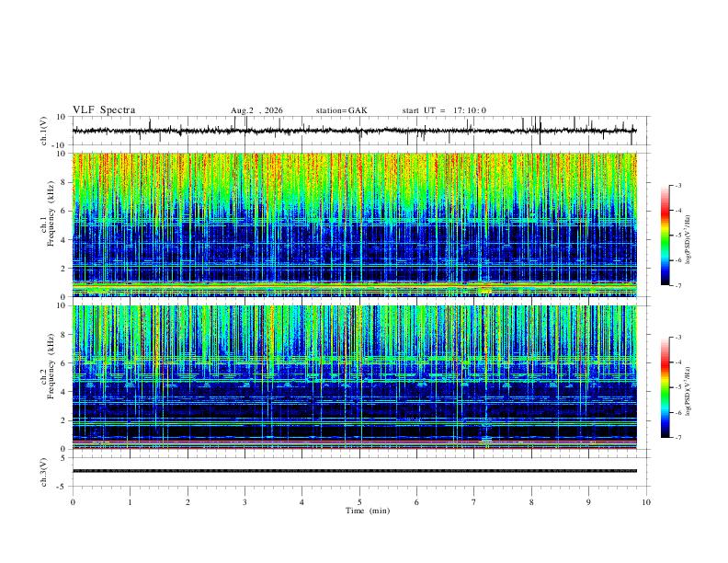This screenshot has width=728, height=563.
Task: Click the Time (min) axis label
Action: tap(368, 511)
